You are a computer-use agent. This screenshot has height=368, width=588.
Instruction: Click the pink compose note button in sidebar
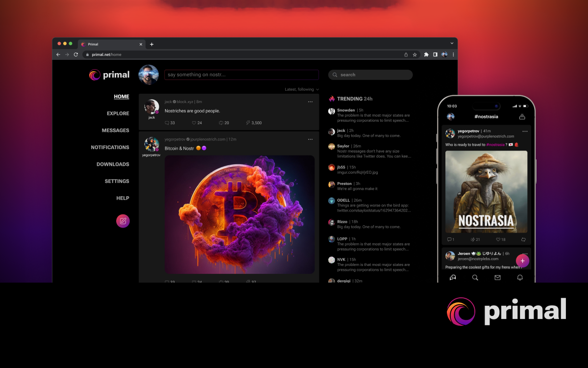click(123, 221)
